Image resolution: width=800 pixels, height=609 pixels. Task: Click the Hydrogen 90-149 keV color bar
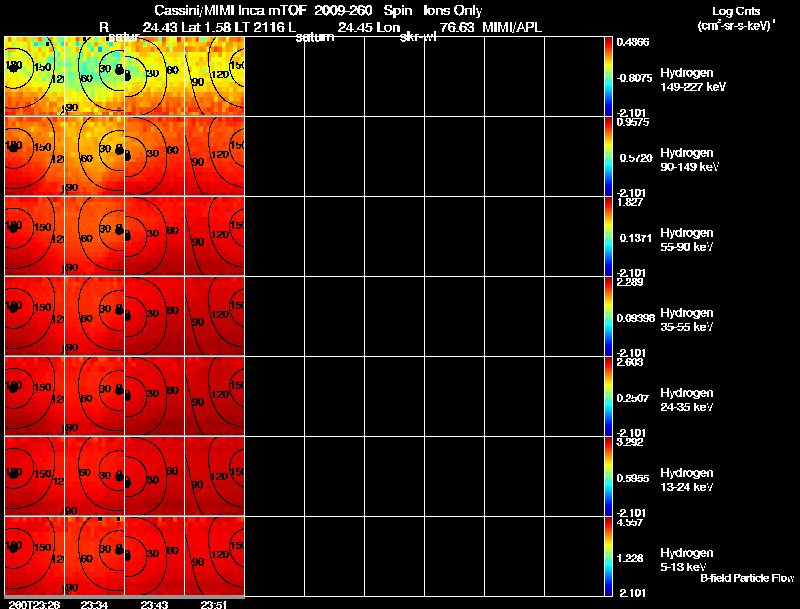(x=608, y=156)
